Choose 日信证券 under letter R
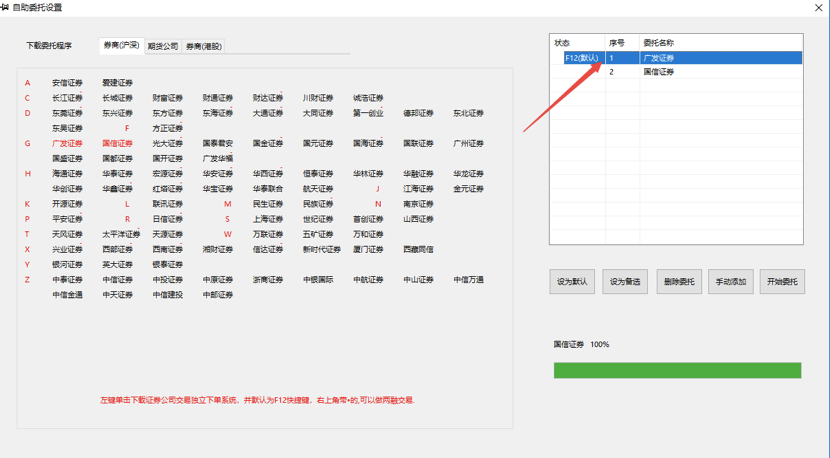830x458 pixels. pos(167,219)
